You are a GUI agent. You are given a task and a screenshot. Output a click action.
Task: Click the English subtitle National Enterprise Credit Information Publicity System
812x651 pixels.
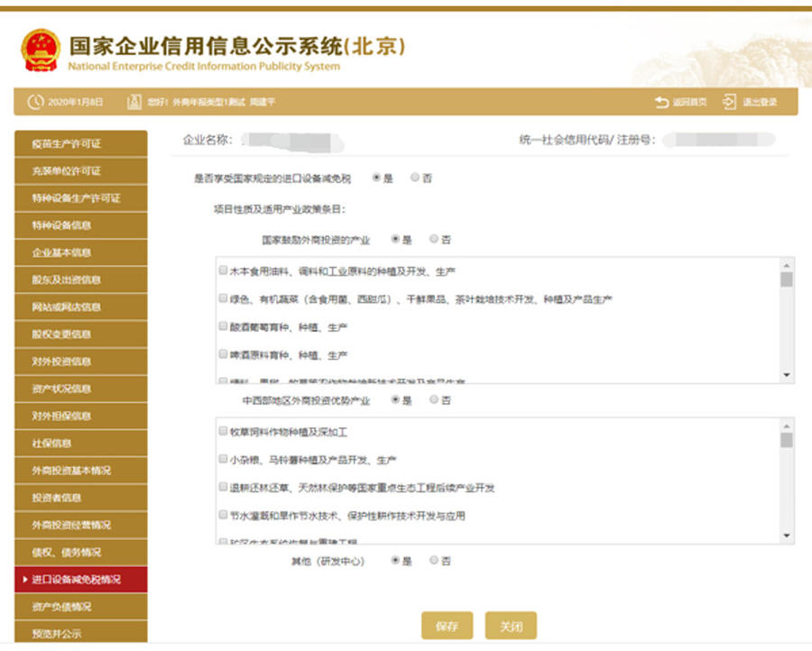(204, 66)
